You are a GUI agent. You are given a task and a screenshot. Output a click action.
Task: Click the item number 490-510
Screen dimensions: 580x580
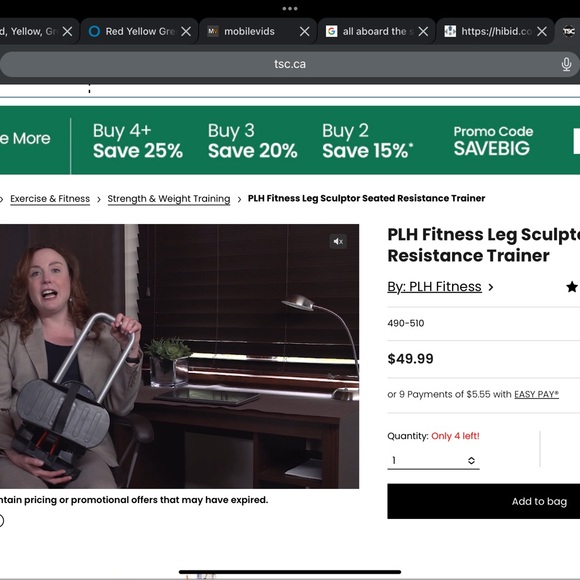[x=406, y=323]
